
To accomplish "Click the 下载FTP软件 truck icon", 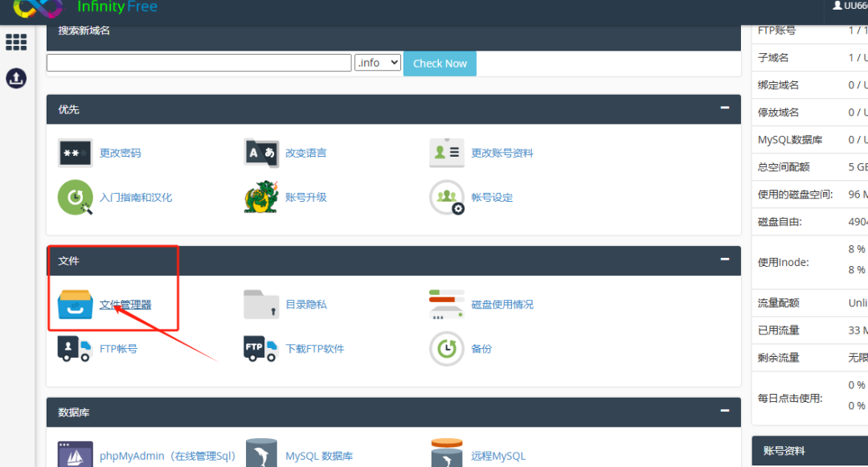I will (261, 349).
